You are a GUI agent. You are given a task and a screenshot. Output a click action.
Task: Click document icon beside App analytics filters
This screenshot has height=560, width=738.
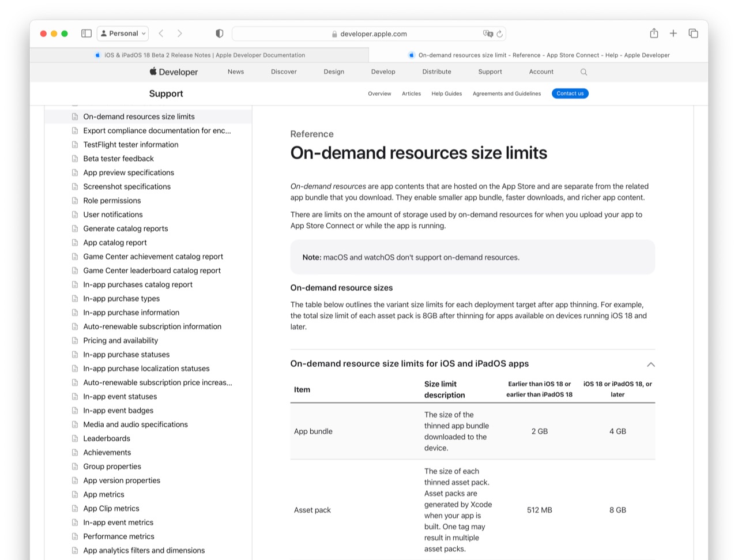[x=74, y=550]
